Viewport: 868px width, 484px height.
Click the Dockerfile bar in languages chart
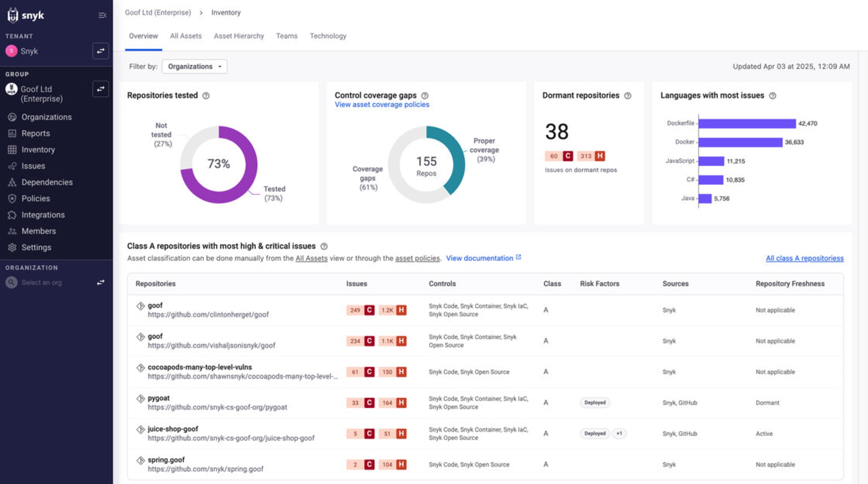point(747,124)
